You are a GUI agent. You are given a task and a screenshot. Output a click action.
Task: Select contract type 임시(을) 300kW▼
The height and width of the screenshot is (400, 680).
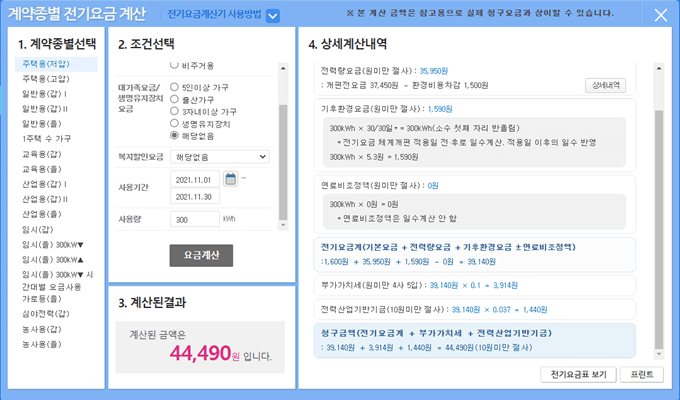click(53, 245)
